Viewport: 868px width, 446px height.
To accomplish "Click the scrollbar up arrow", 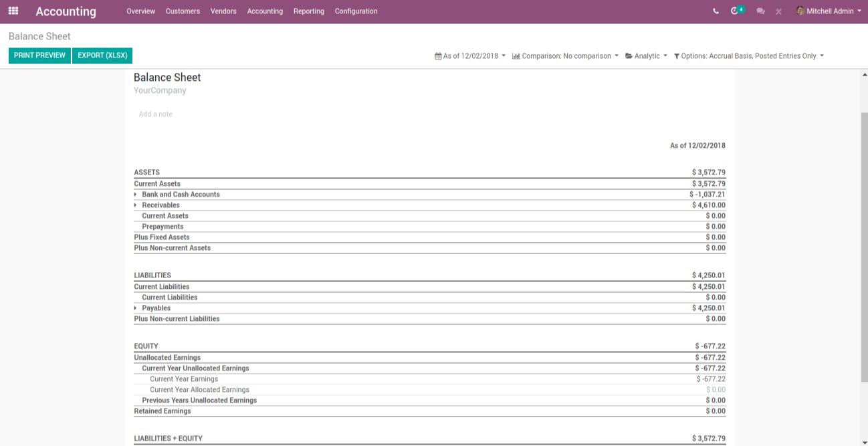I will tap(864, 74).
